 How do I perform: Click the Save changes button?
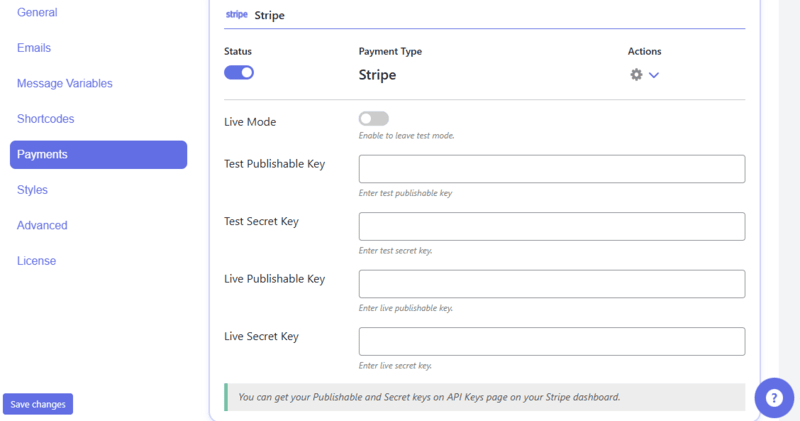point(38,404)
